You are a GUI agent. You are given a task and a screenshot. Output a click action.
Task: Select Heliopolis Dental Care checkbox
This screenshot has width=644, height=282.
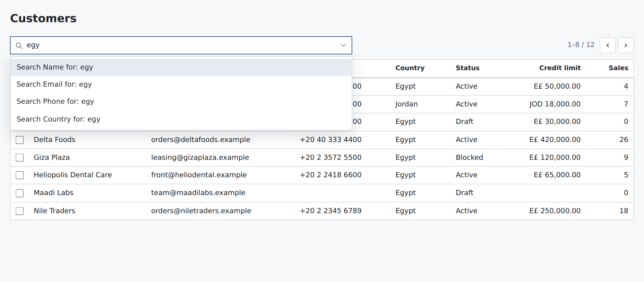point(20,175)
